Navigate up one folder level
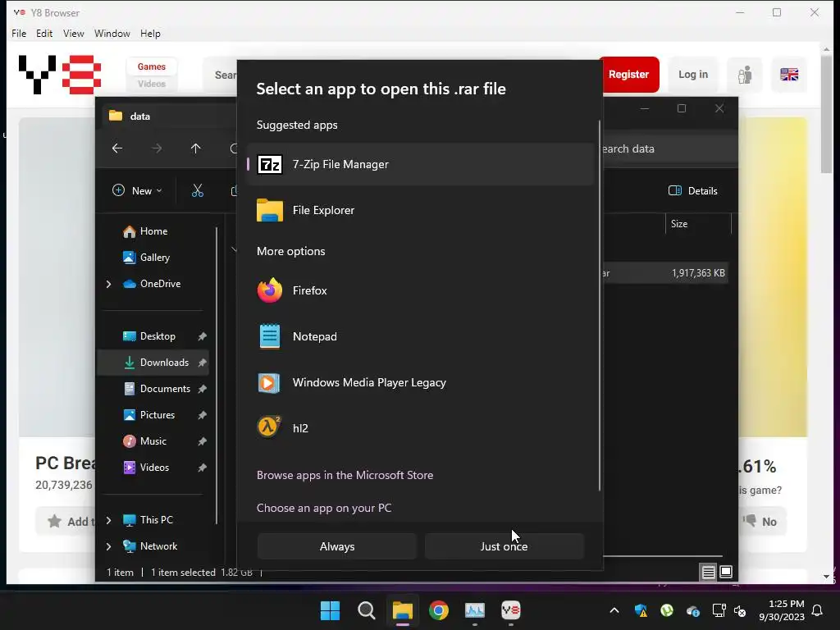This screenshot has height=630, width=840. (x=195, y=148)
